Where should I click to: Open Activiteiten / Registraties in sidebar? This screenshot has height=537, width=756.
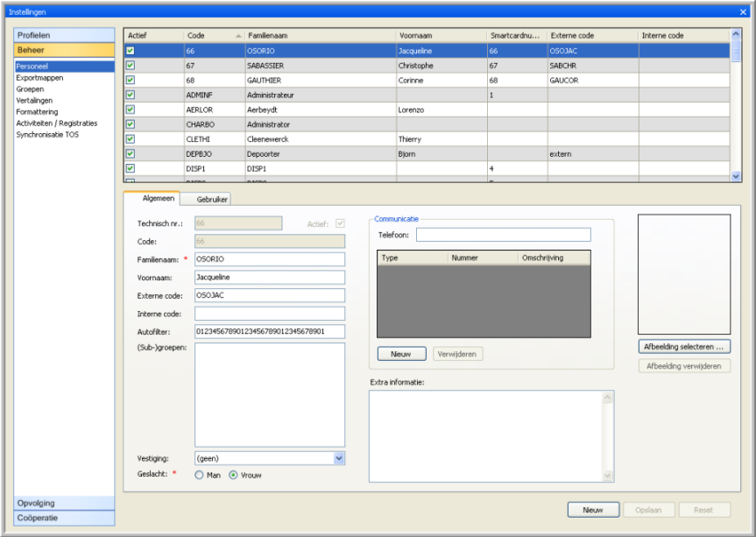point(57,124)
